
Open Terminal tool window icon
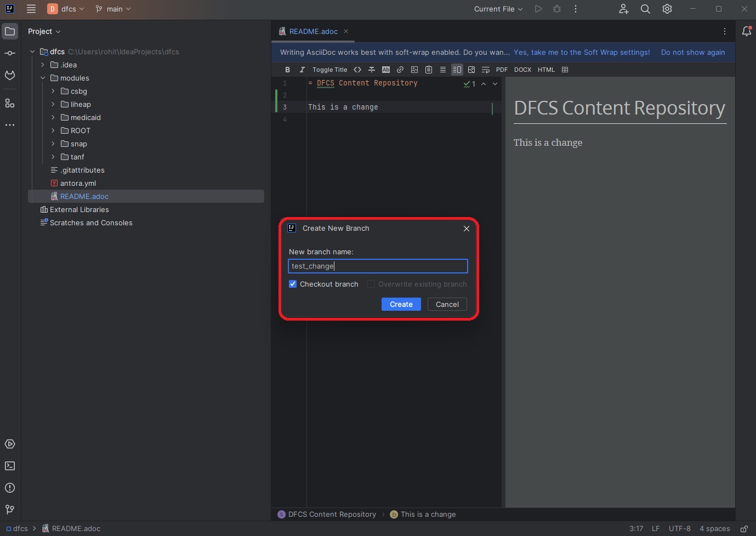point(10,466)
